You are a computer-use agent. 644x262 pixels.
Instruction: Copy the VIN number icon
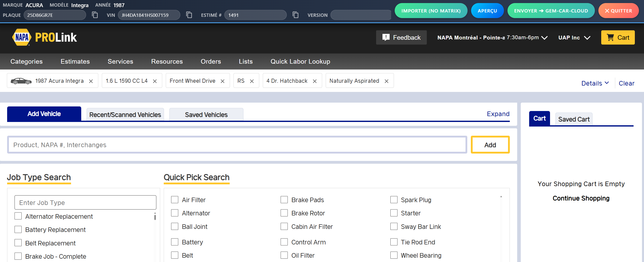click(189, 15)
